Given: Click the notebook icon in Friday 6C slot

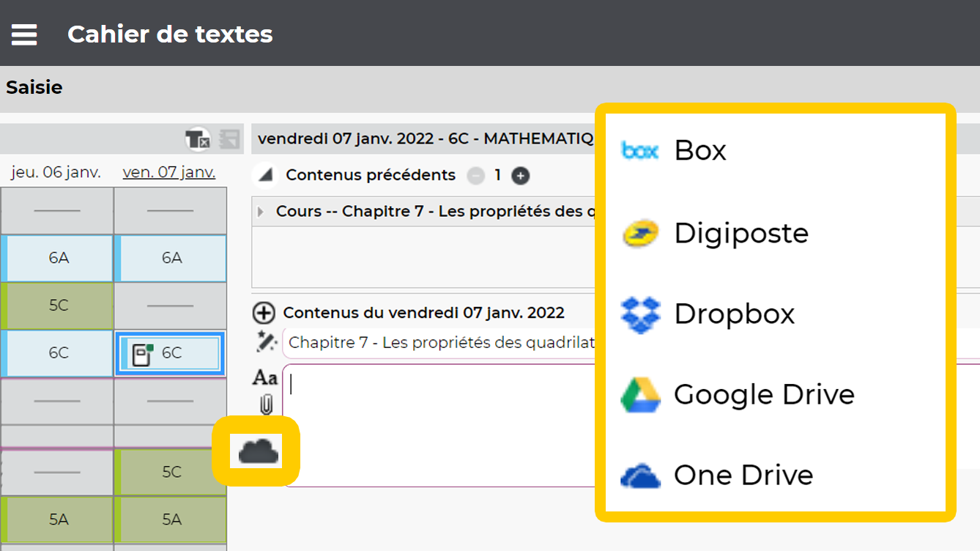Looking at the screenshot, I should pyautogui.click(x=142, y=354).
